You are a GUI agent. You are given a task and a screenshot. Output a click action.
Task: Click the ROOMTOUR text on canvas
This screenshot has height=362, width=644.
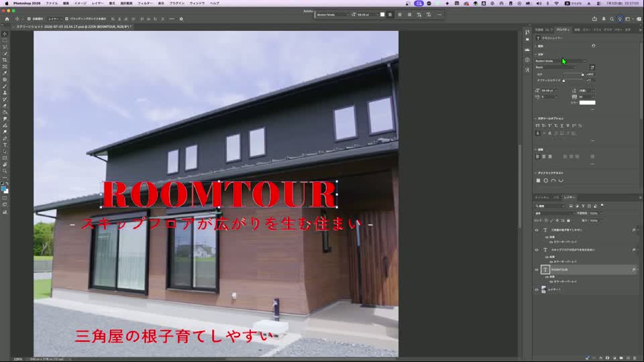click(x=219, y=194)
